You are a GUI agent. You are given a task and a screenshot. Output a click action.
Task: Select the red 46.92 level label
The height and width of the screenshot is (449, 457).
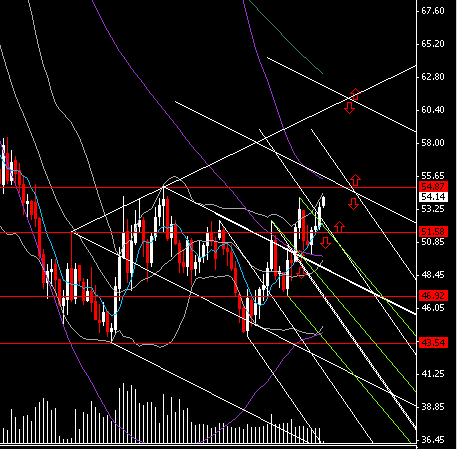433,295
